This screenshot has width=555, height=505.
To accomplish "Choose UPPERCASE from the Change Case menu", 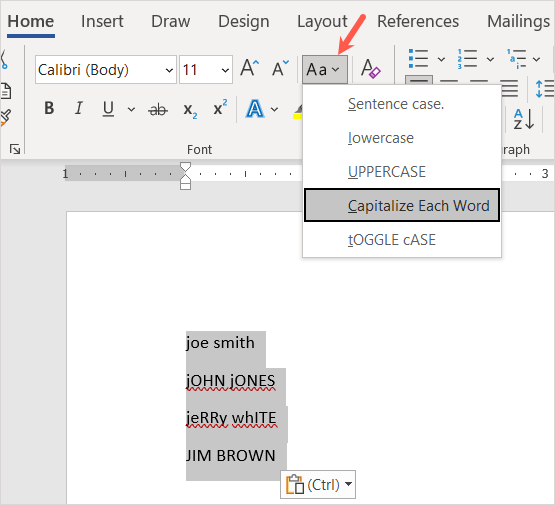I will 402,172.
